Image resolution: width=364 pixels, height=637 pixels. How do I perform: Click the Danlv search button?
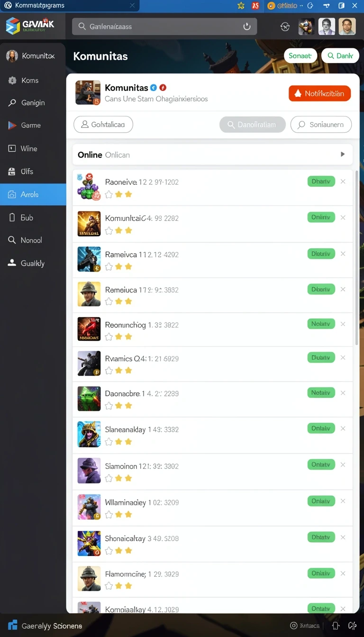(x=340, y=56)
